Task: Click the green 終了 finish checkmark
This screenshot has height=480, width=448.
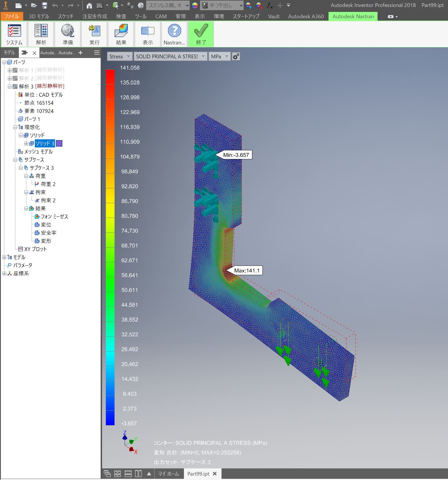Action: (201, 34)
